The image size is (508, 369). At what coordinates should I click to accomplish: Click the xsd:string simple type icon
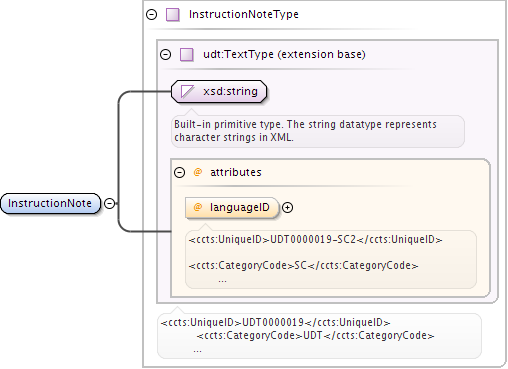187,91
